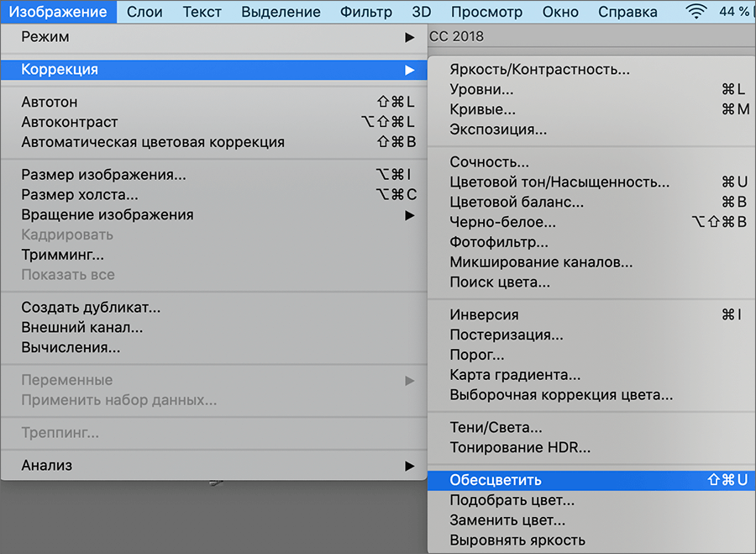Open the Фильтр menu
Screen dimensions: 756x554
[x=365, y=12]
